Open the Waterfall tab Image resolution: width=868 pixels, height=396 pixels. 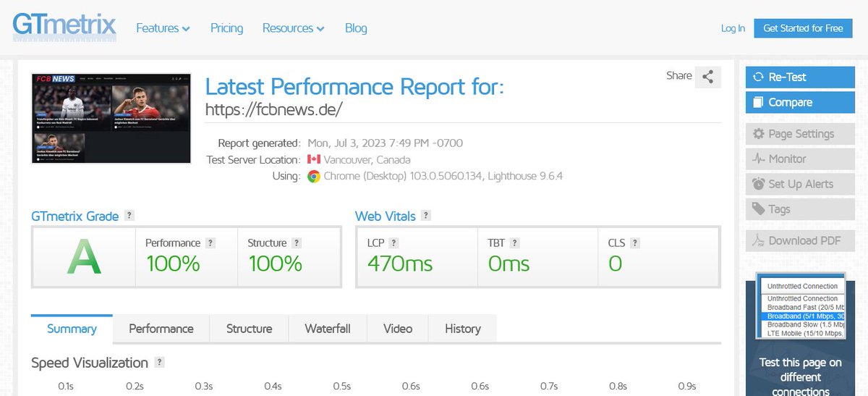(328, 329)
